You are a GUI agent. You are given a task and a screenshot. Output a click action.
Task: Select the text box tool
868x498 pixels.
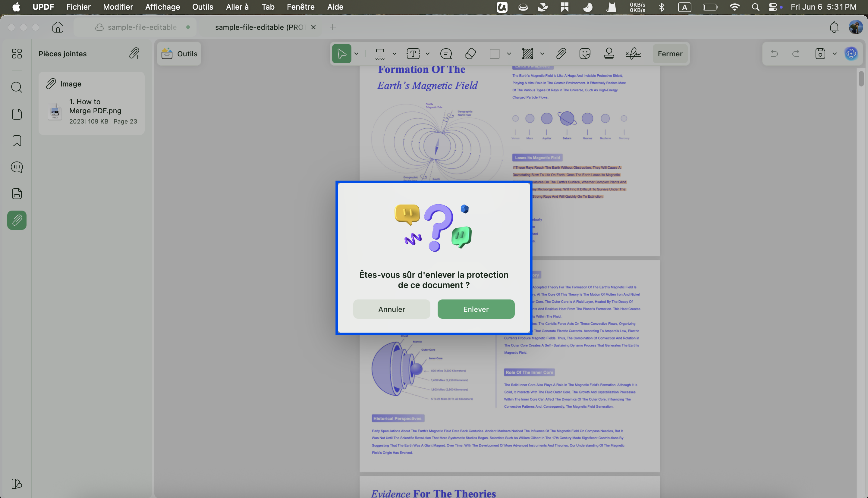(x=413, y=54)
